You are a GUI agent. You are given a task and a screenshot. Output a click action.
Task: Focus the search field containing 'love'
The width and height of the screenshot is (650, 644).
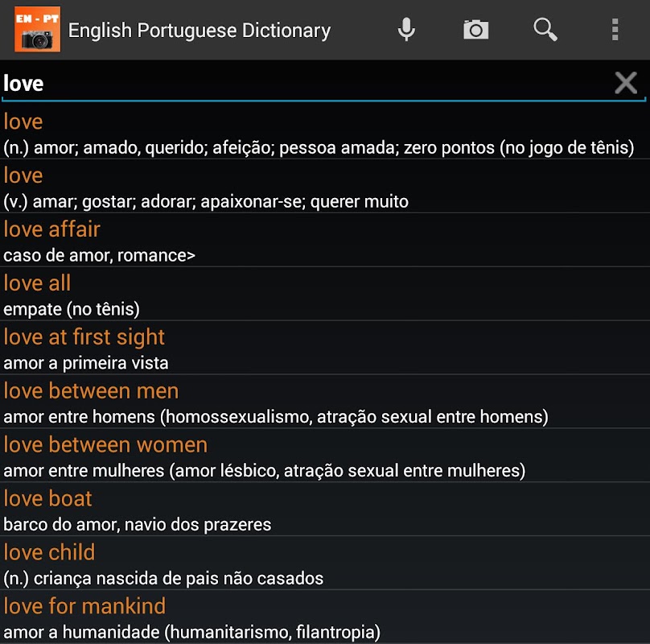pyautogui.click(x=306, y=83)
